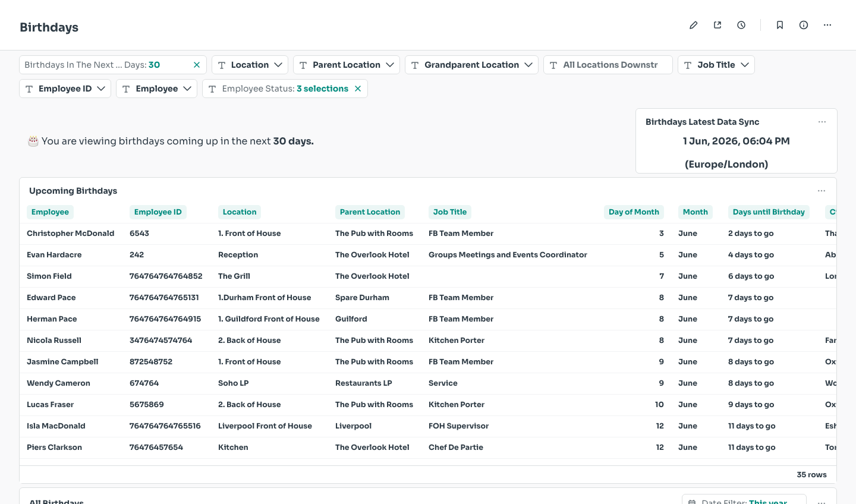This screenshot has width=856, height=504.
Task: Click Wendy Cameron's parent location Restaurants LP
Action: click(363, 383)
